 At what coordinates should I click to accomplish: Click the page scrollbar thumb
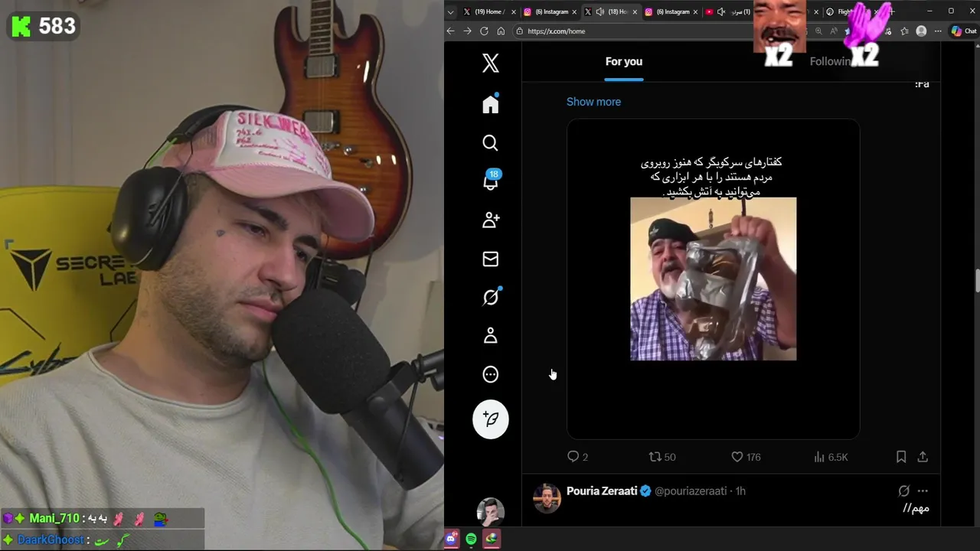[x=977, y=281]
